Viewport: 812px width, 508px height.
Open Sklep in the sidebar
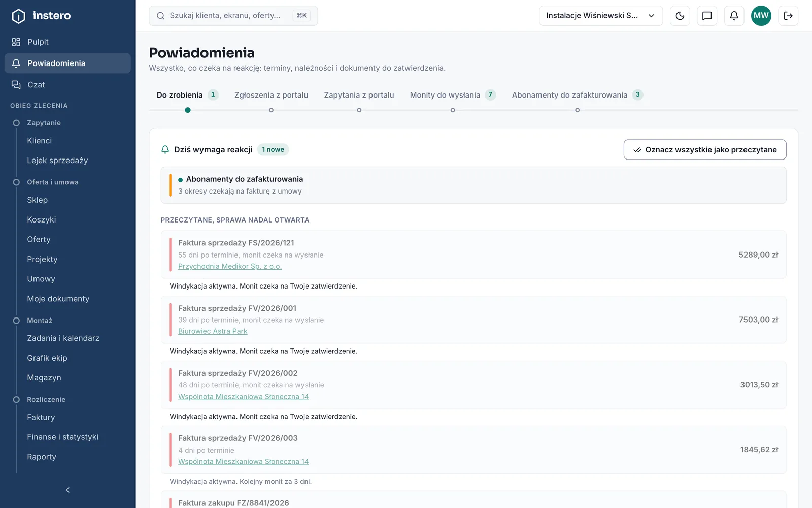[38, 200]
